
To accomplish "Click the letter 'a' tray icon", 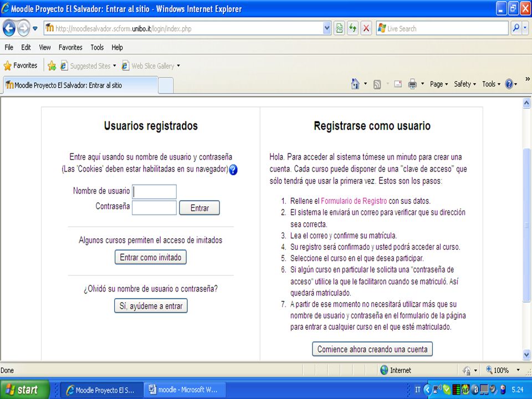I will click(475, 390).
